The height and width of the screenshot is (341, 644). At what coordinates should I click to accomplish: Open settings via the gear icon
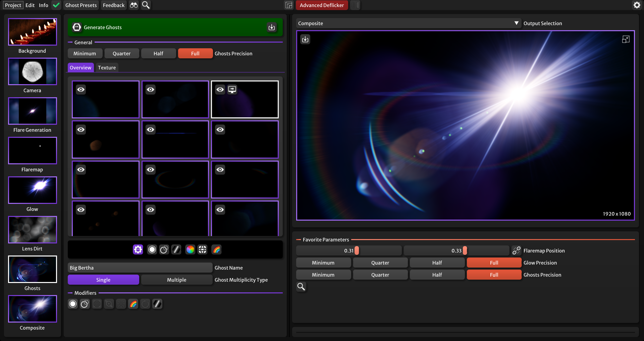click(637, 5)
